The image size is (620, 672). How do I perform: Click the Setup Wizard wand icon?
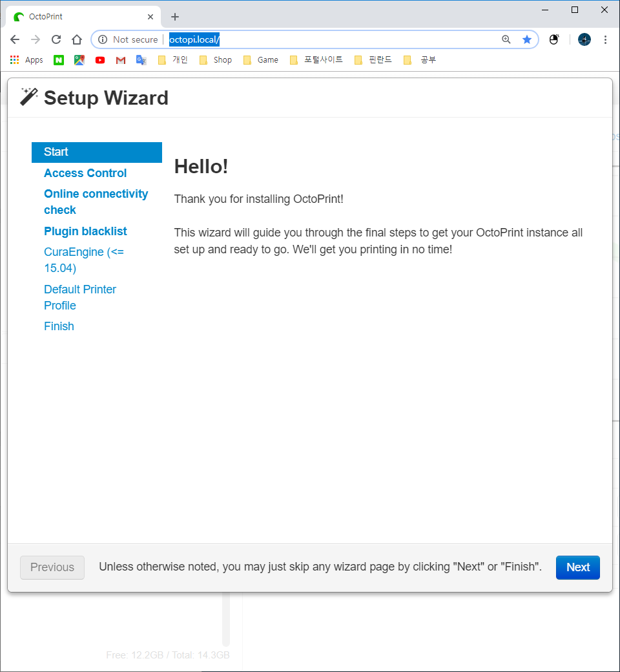[x=29, y=97]
